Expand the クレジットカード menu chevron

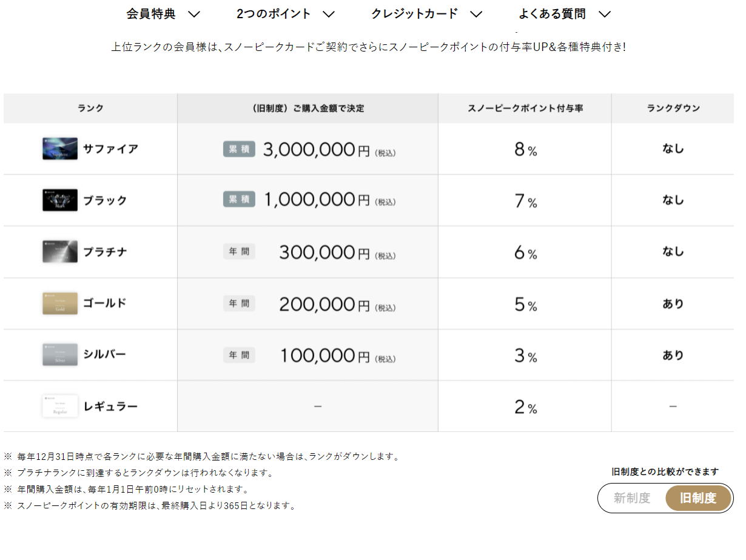[x=476, y=14]
